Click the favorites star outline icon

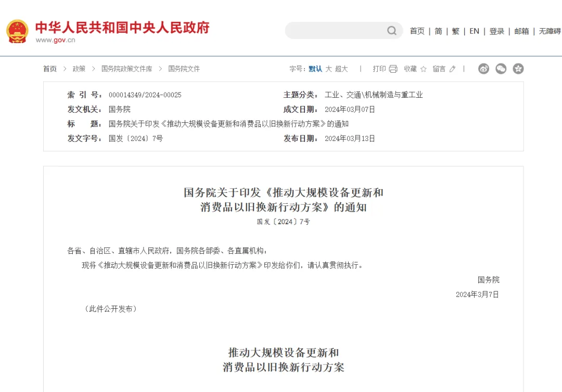[x=423, y=69]
